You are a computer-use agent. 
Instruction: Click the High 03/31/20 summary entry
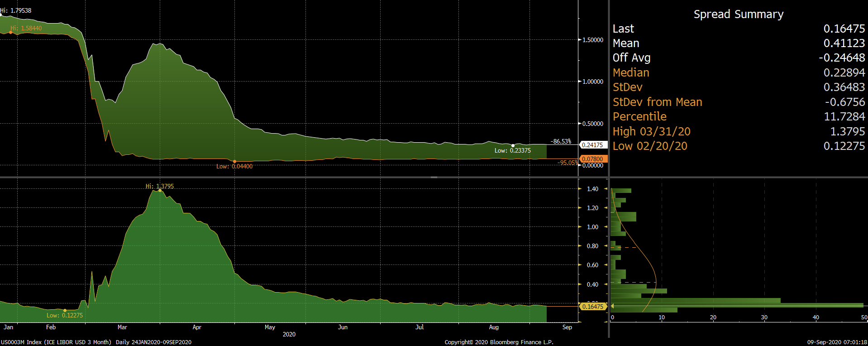point(738,131)
